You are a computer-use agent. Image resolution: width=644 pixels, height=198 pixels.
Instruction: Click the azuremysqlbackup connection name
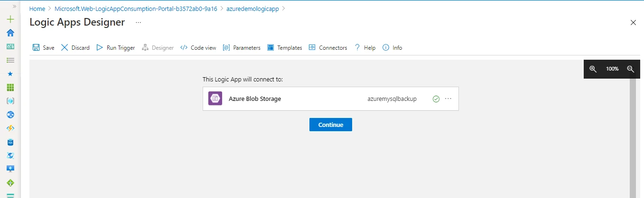pos(392,99)
